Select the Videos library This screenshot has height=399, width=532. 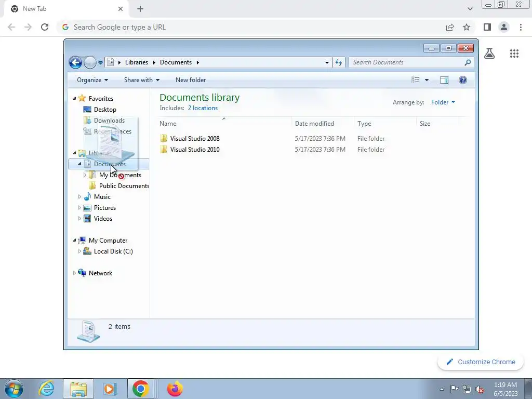coord(103,219)
